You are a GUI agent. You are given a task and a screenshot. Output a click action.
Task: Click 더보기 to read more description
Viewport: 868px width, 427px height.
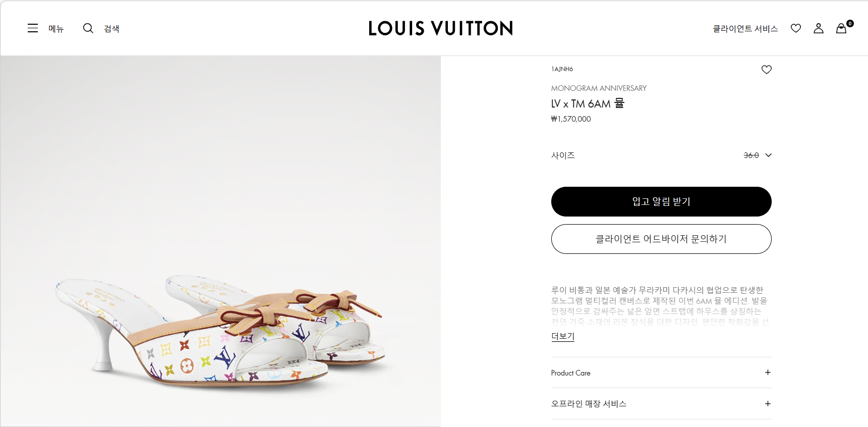tap(563, 336)
